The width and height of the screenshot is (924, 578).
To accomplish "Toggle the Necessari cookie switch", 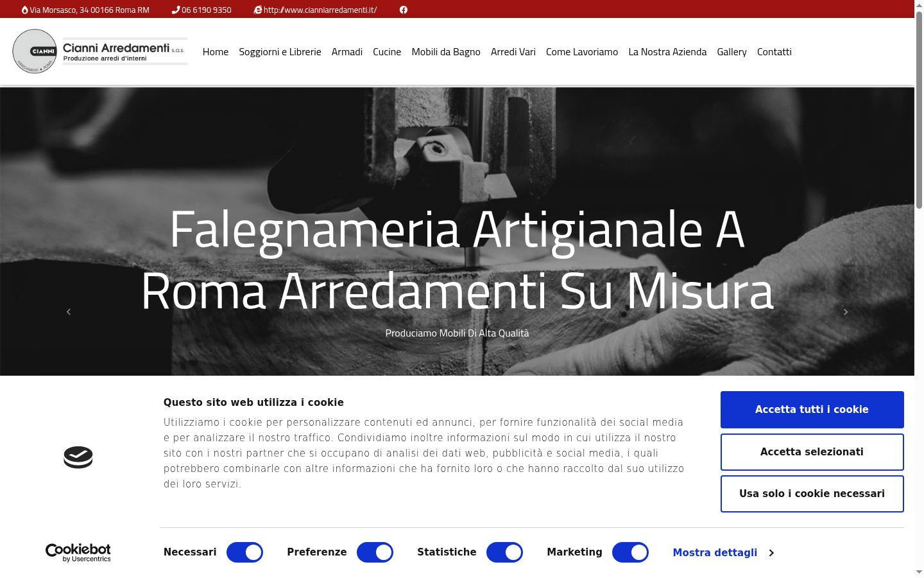I will (244, 552).
